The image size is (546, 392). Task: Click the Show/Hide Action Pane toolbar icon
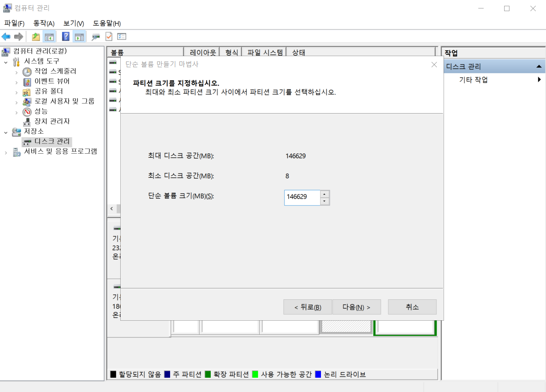[x=79, y=37]
